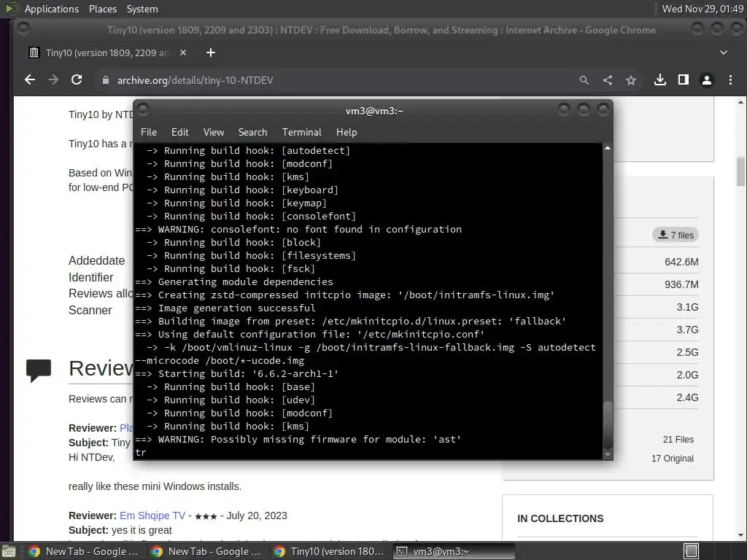
Task: Click the workspace switcher in the bottom panel
Action: tap(692, 551)
